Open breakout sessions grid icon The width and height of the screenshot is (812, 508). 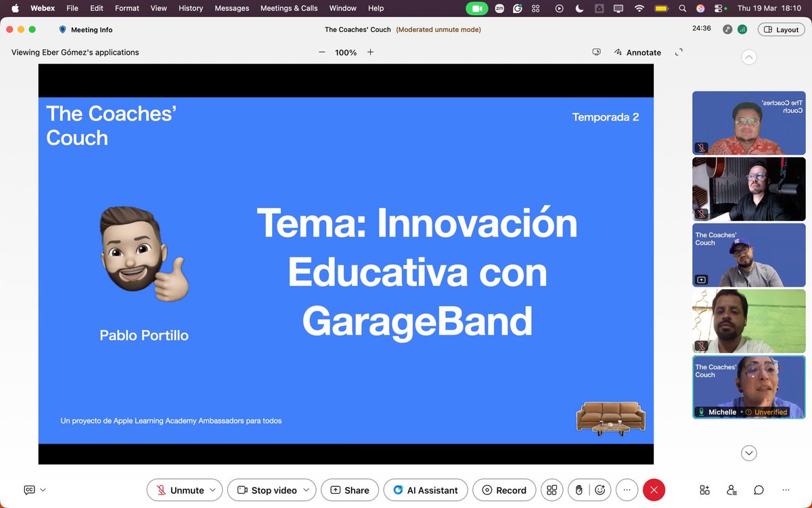pyautogui.click(x=552, y=490)
